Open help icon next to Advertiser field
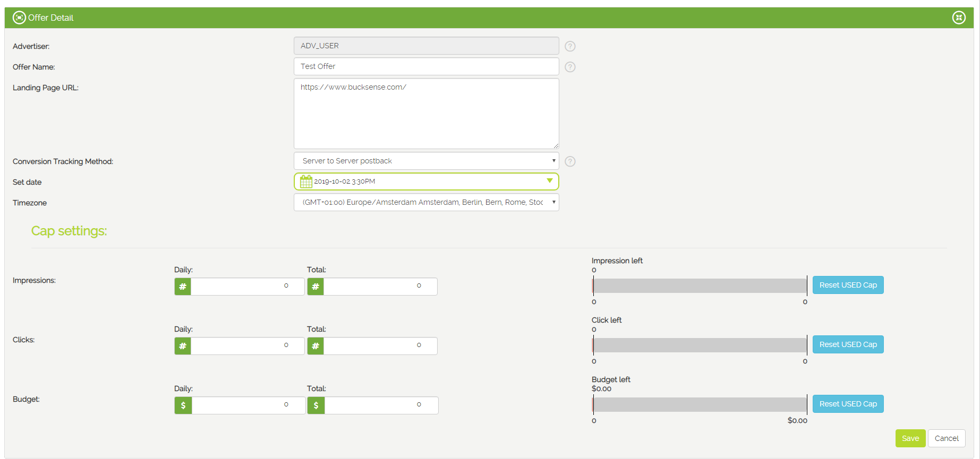 click(x=570, y=46)
